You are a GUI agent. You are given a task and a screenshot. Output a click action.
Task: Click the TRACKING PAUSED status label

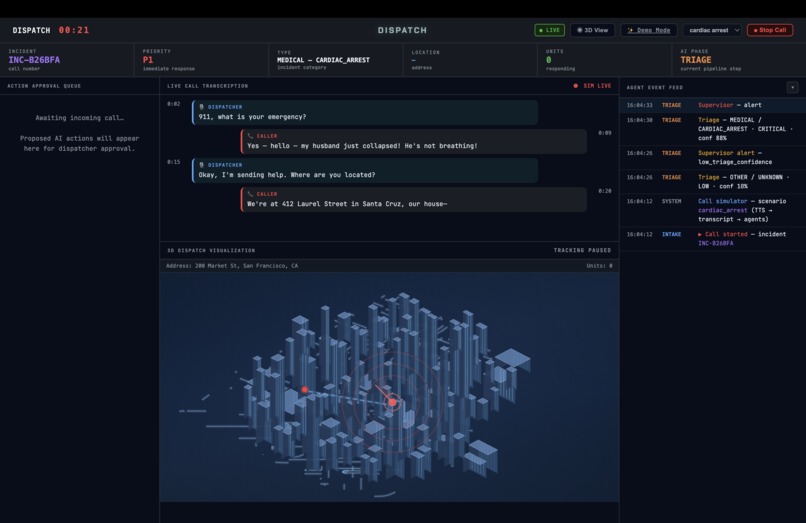point(582,250)
